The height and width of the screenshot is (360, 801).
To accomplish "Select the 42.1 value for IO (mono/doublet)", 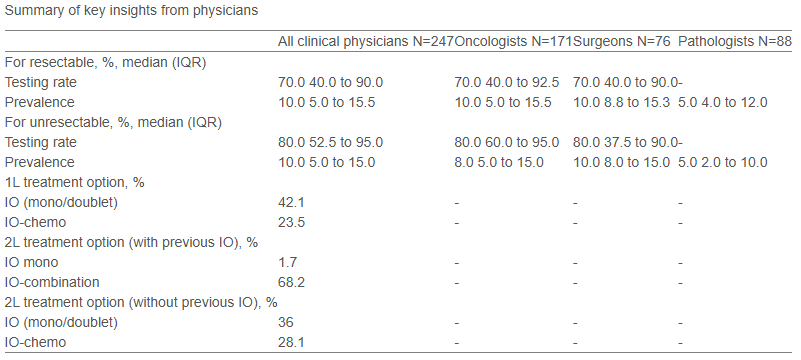I will click(291, 203).
